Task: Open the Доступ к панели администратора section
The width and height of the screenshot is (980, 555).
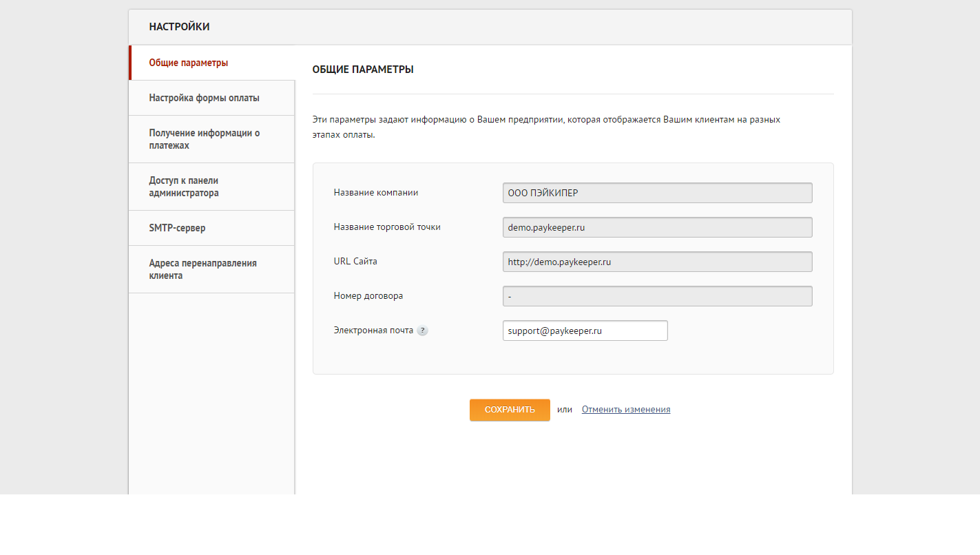Action: pos(183,186)
